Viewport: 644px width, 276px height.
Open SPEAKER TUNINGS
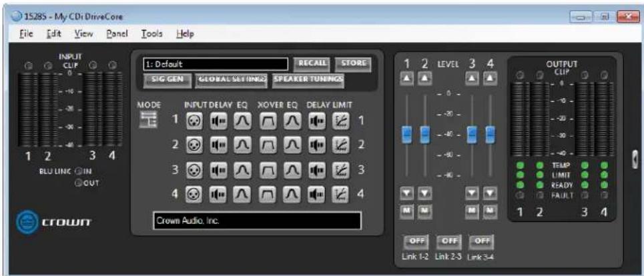(308, 81)
